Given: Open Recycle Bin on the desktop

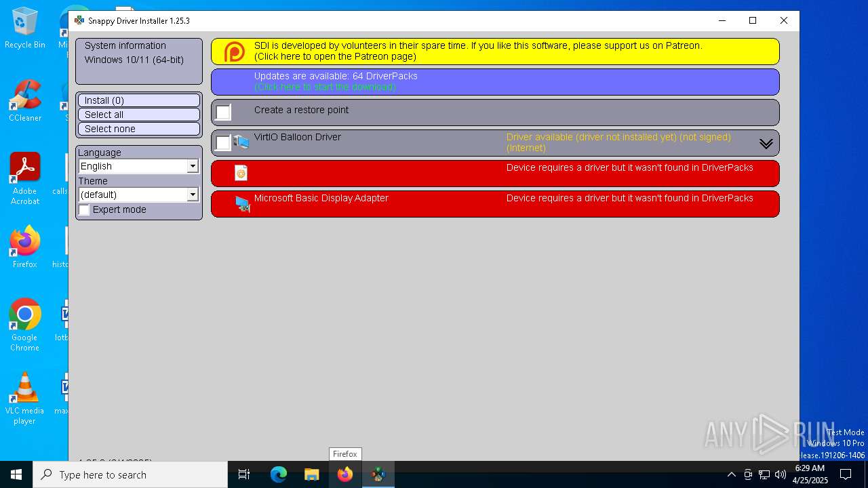Looking at the screenshot, I should (25, 28).
